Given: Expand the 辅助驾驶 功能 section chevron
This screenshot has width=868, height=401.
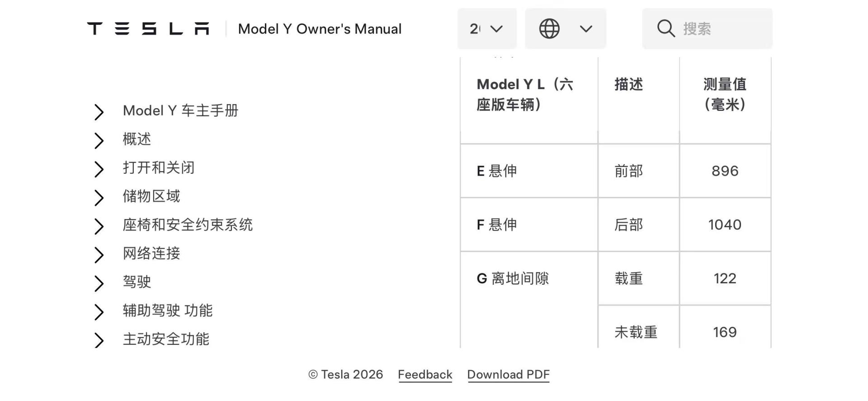Looking at the screenshot, I should click(99, 311).
